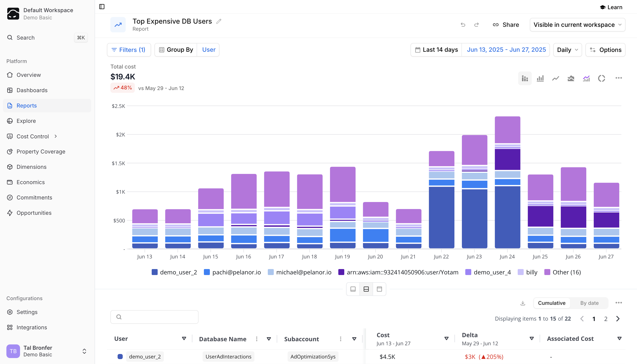Click the undo arrow icon
Image resolution: width=637 pixels, height=364 pixels.
coord(463,25)
